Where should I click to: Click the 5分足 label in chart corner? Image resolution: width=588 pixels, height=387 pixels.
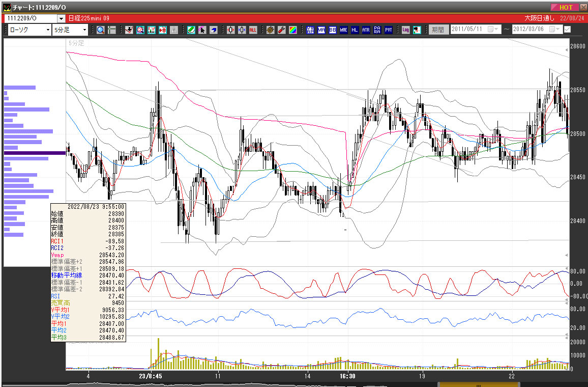click(76, 43)
